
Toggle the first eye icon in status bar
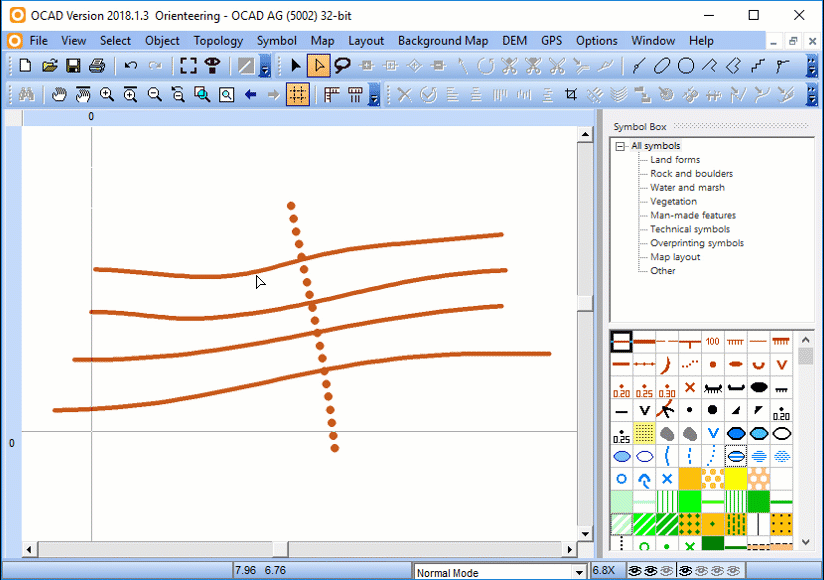pyautogui.click(x=634, y=571)
